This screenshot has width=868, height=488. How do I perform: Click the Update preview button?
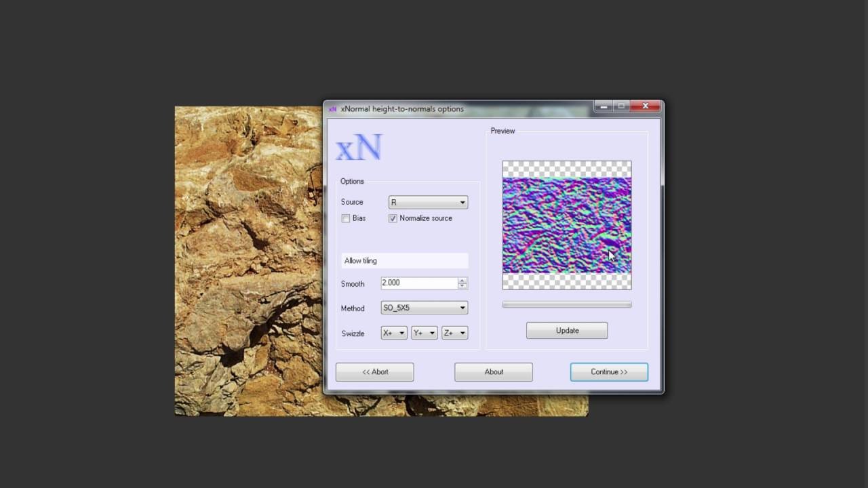567,331
